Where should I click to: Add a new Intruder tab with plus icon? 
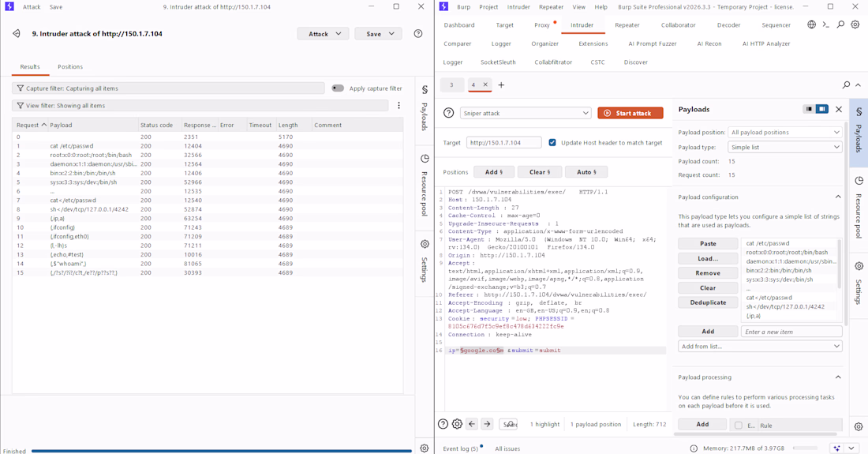(501, 84)
